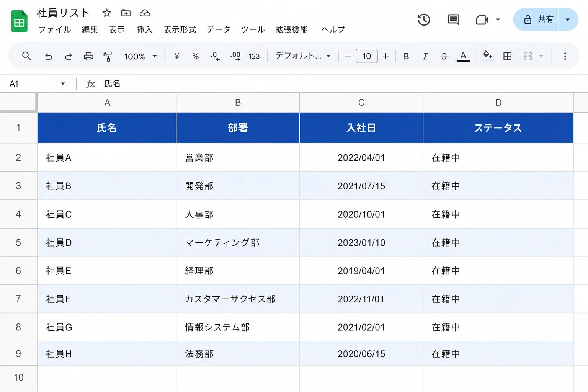
Task: Select the ステータス header cell
Action: tap(498, 128)
